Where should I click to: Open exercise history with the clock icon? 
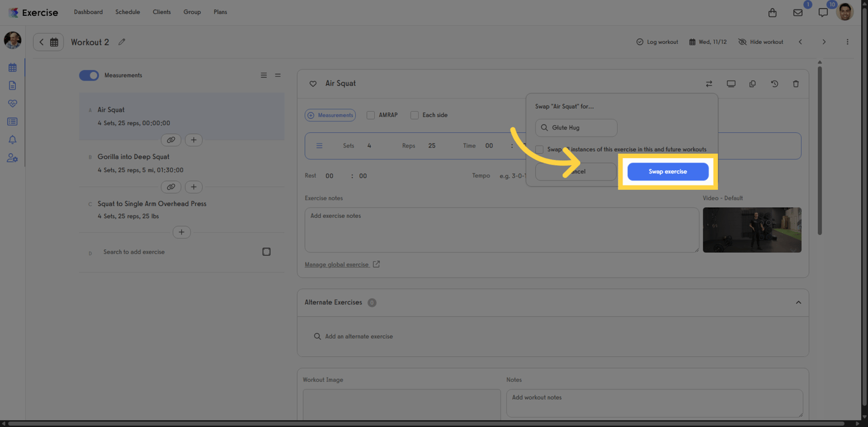pos(774,83)
